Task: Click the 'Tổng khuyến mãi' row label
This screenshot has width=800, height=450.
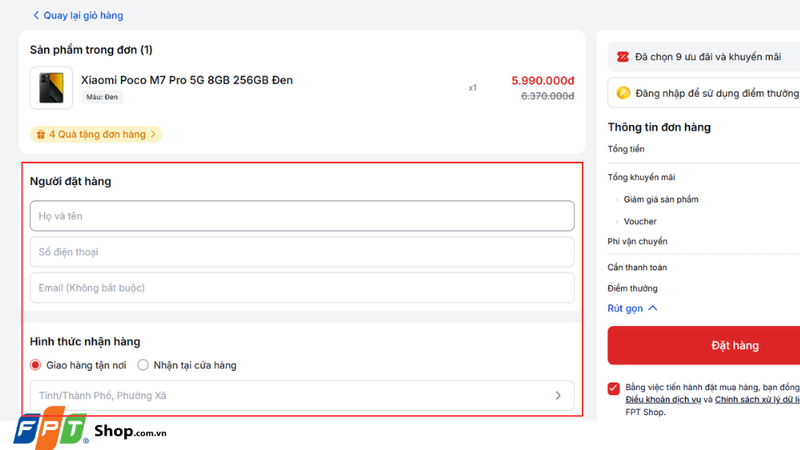Action: (641, 177)
